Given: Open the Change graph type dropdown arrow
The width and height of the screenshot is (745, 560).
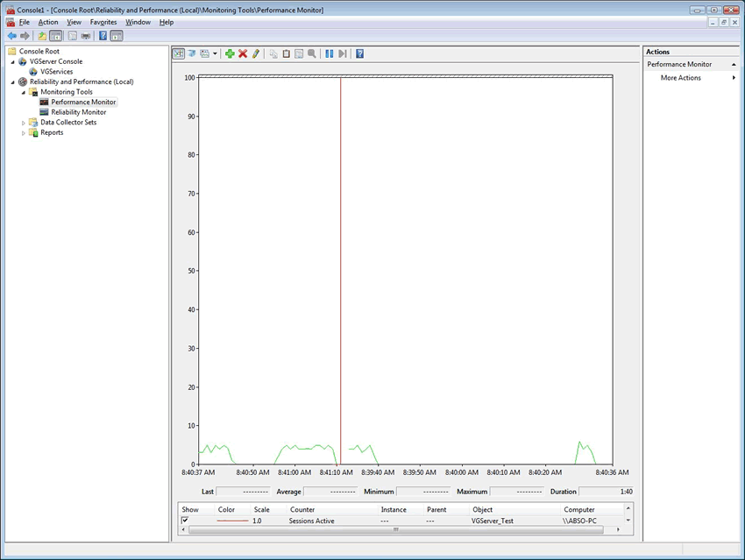Looking at the screenshot, I should (215, 53).
